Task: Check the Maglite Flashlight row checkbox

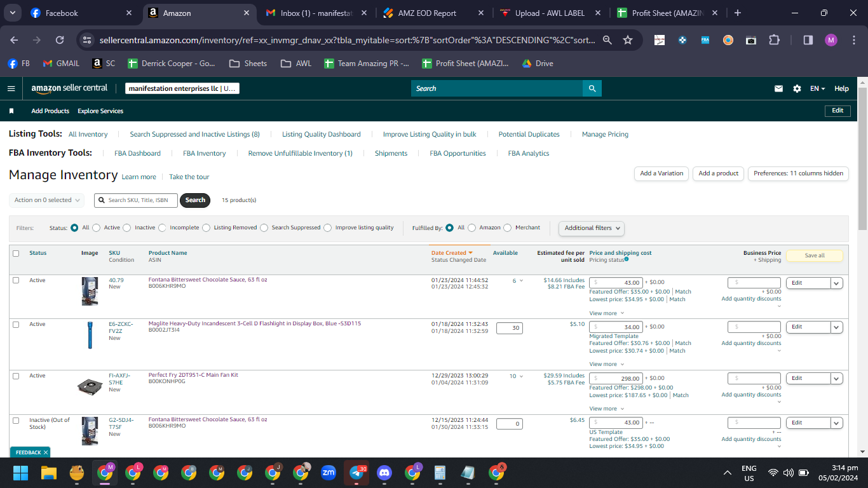Action: point(16,324)
